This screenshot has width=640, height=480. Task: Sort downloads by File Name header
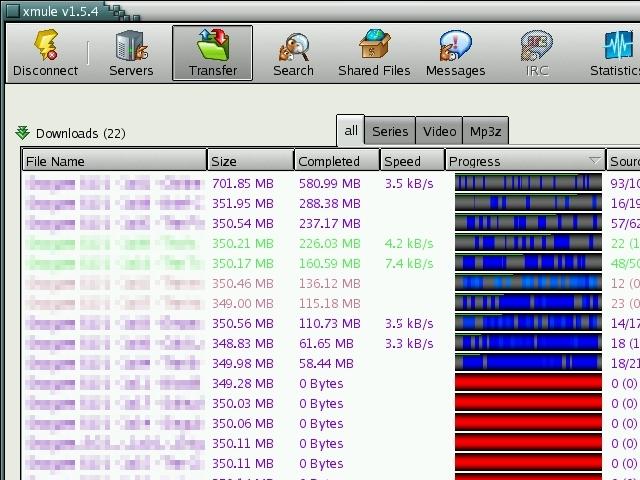tap(114, 161)
